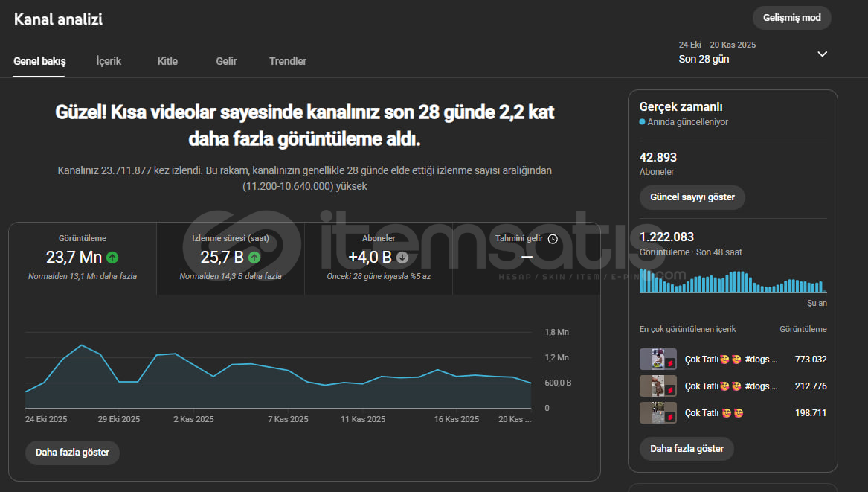The image size is (868, 492).
Task: Click the Shorts icon on the 198.711 video thumbnail
Action: tap(670, 418)
